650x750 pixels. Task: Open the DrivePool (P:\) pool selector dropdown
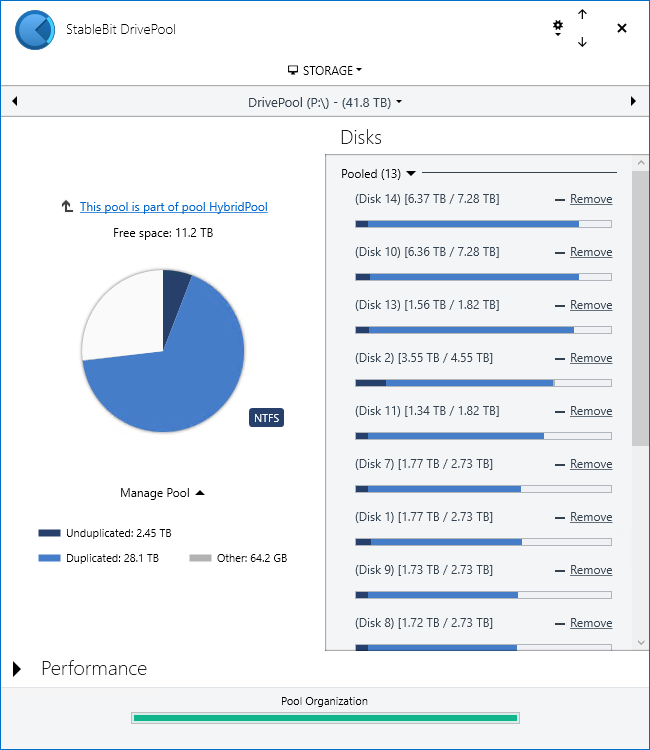click(325, 102)
